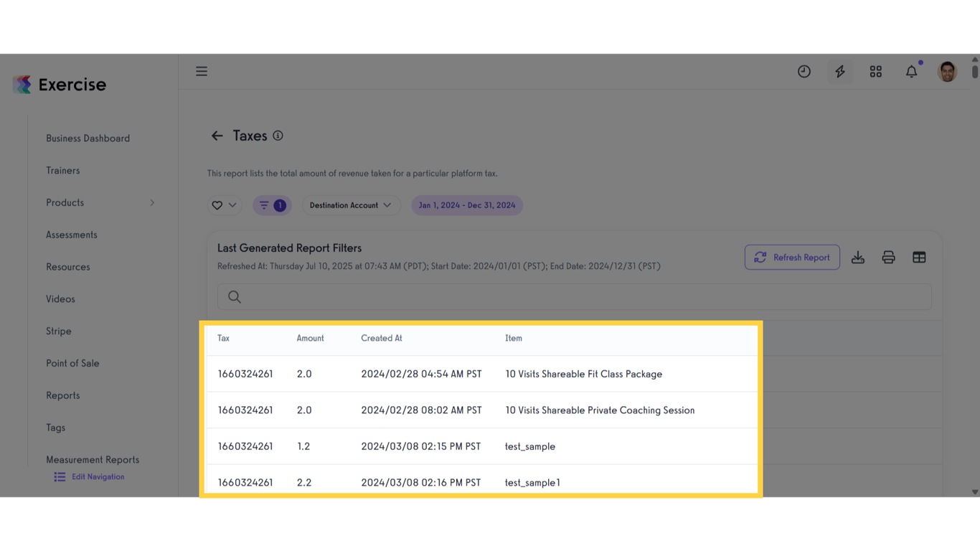980x551 pixels.
Task: Focus the report search field
Action: [575, 297]
